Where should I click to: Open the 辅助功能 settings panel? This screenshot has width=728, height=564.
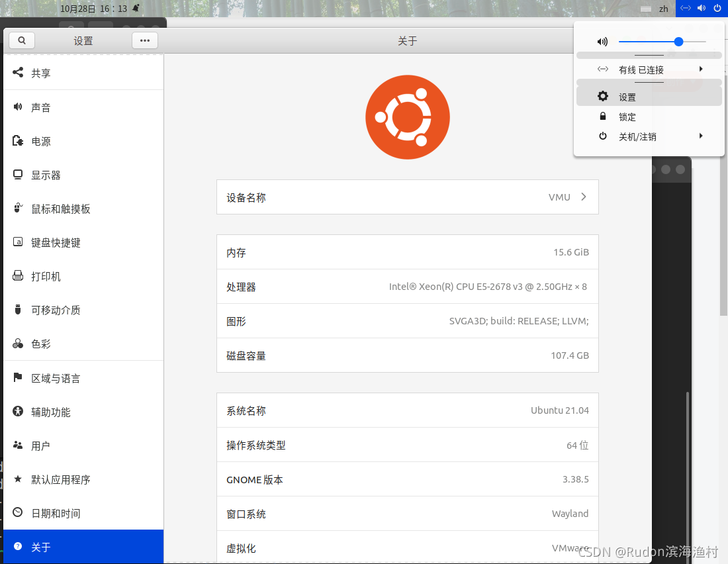(83, 412)
